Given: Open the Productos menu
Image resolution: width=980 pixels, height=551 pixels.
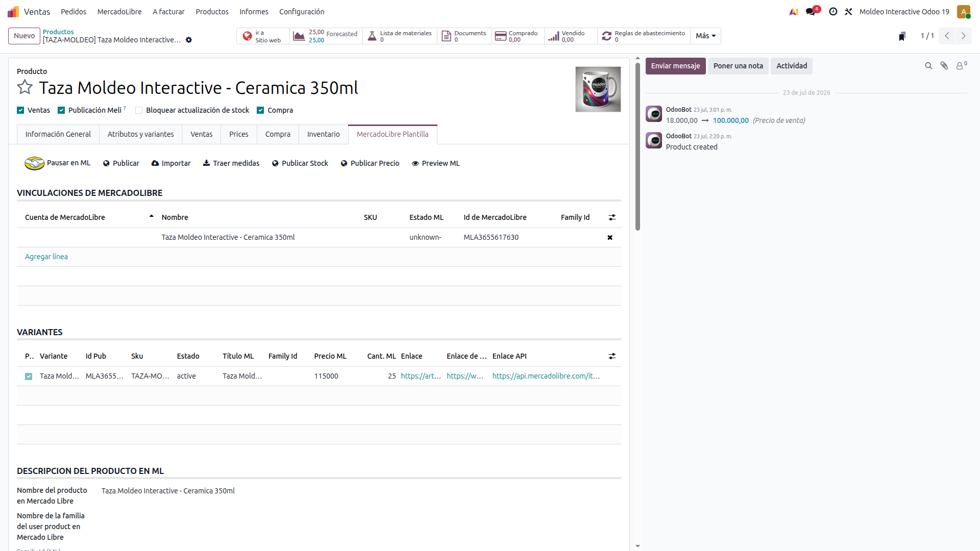Looking at the screenshot, I should pos(212,11).
